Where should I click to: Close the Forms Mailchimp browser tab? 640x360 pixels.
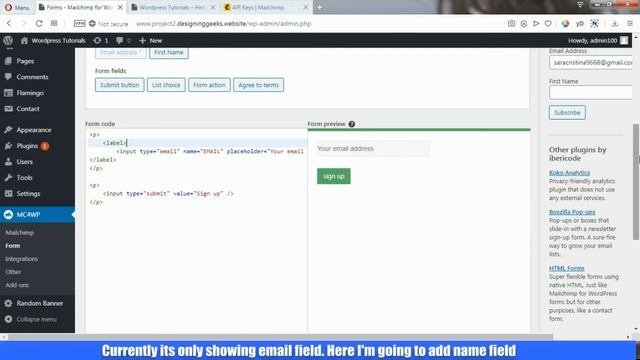pyautogui.click(x=120, y=7)
